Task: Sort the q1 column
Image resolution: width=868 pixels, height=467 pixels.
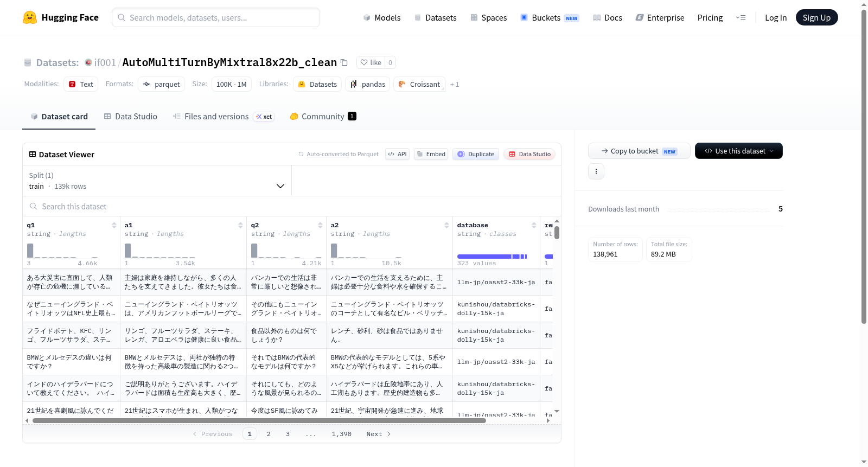Action: (114, 225)
